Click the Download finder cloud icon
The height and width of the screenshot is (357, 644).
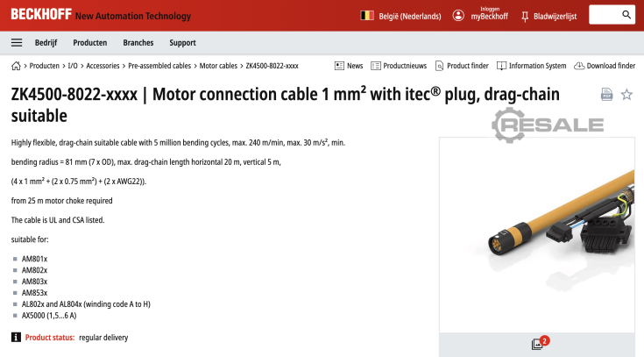pyautogui.click(x=579, y=66)
